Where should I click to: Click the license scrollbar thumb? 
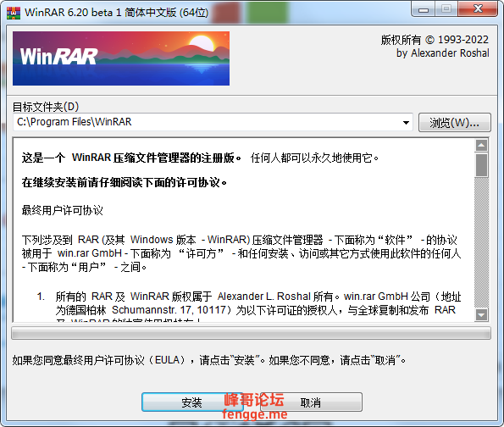pos(481,164)
